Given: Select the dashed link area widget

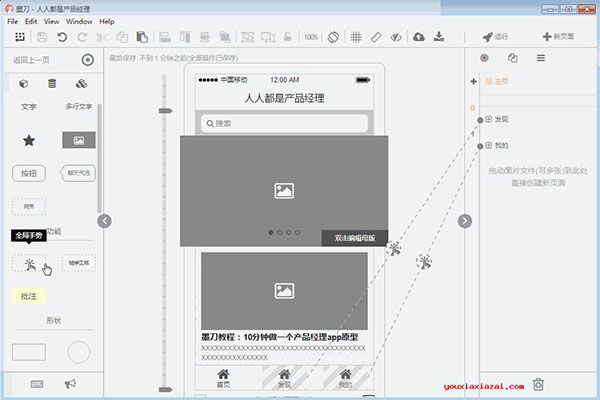Looking at the screenshot, I should tap(79, 263).
